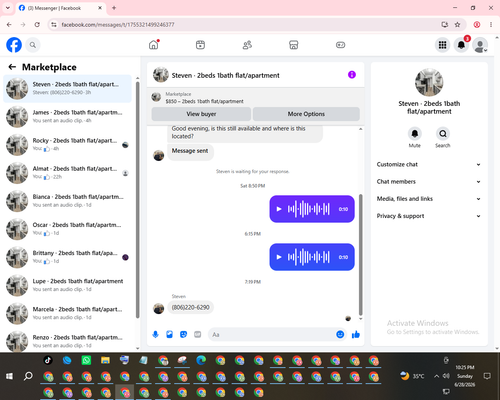Attach a photo with the image icon
Viewport: 500px width, 400px height.
click(x=169, y=334)
